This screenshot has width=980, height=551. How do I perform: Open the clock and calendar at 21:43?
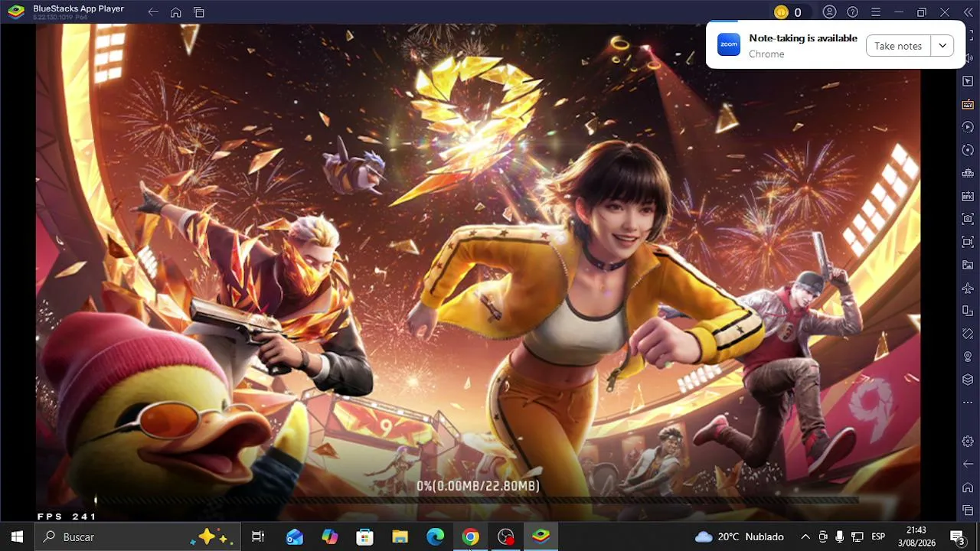(916, 537)
